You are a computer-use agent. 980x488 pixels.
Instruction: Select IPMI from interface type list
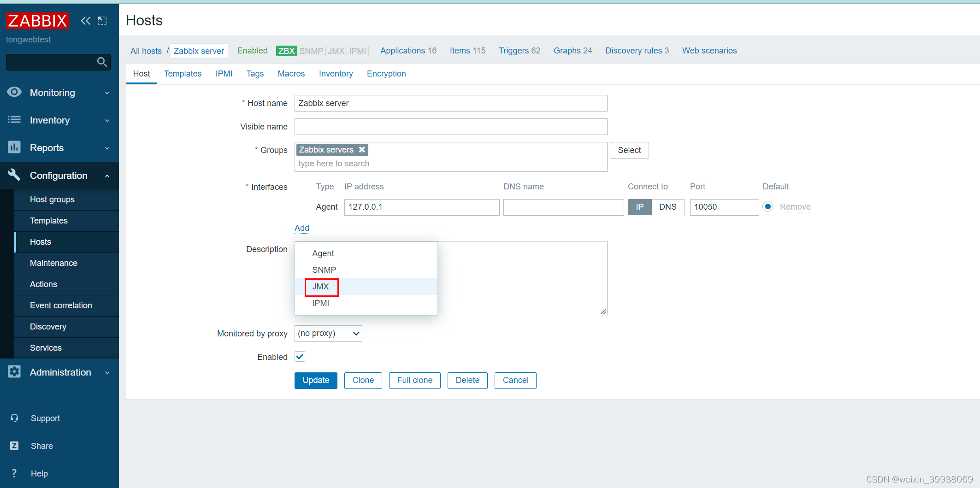366,303
